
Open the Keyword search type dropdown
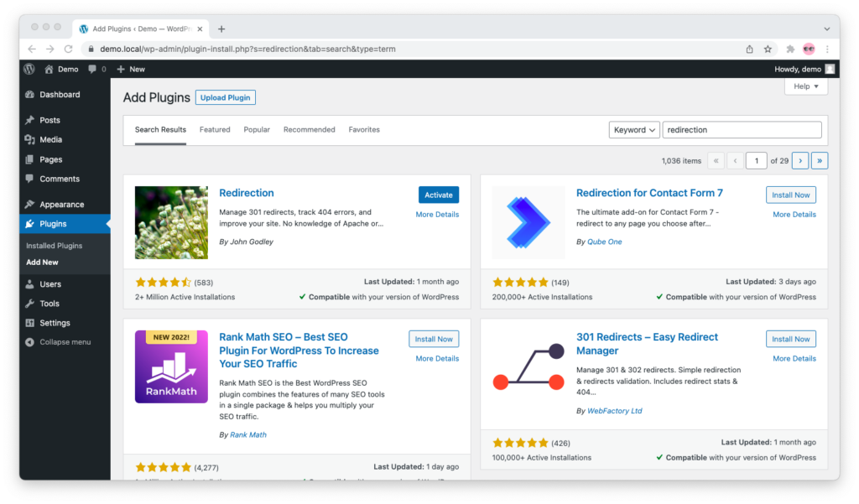pyautogui.click(x=634, y=130)
